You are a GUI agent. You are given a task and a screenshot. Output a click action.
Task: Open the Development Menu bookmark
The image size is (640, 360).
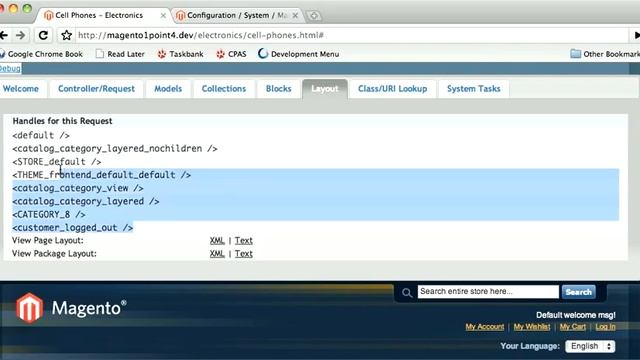pyautogui.click(x=298, y=54)
